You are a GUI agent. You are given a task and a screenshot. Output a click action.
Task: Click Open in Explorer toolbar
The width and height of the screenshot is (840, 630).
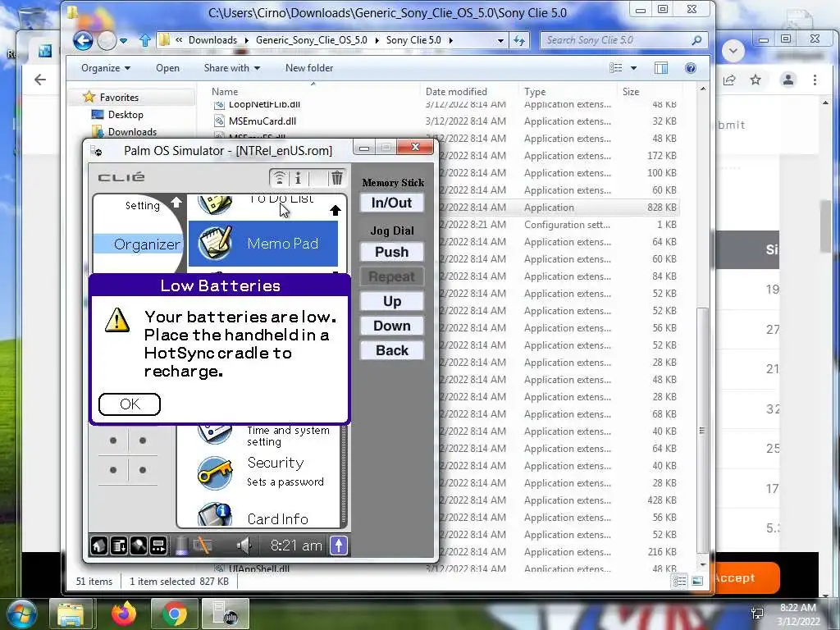(167, 68)
